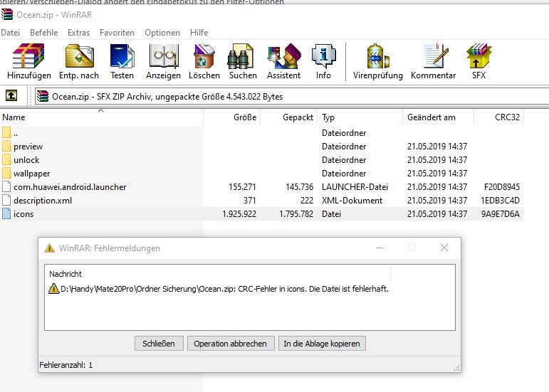Viewport: 549px width, 392px height.
Task: Select the CRC error message row
Action: (219, 289)
